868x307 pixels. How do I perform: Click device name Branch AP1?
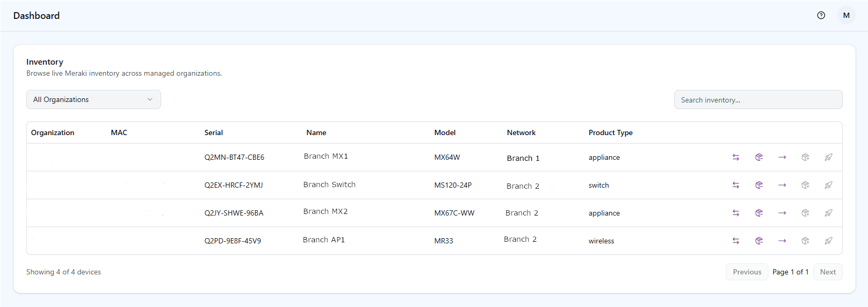324,240
